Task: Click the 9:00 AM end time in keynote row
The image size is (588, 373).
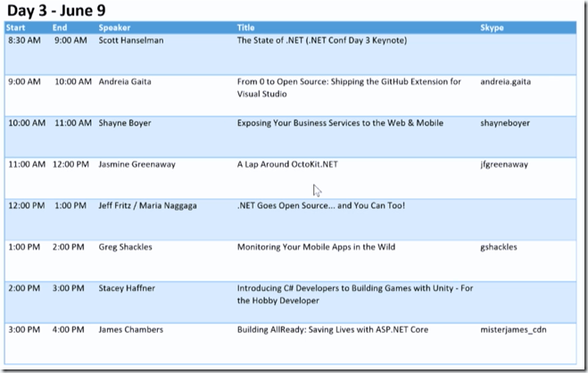Action: (70, 40)
